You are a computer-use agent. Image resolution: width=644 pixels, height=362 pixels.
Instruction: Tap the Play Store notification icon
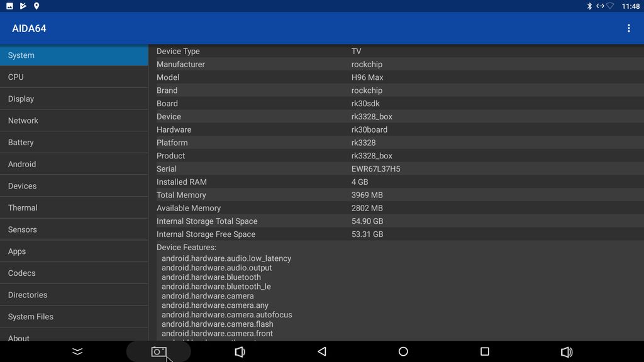(23, 6)
